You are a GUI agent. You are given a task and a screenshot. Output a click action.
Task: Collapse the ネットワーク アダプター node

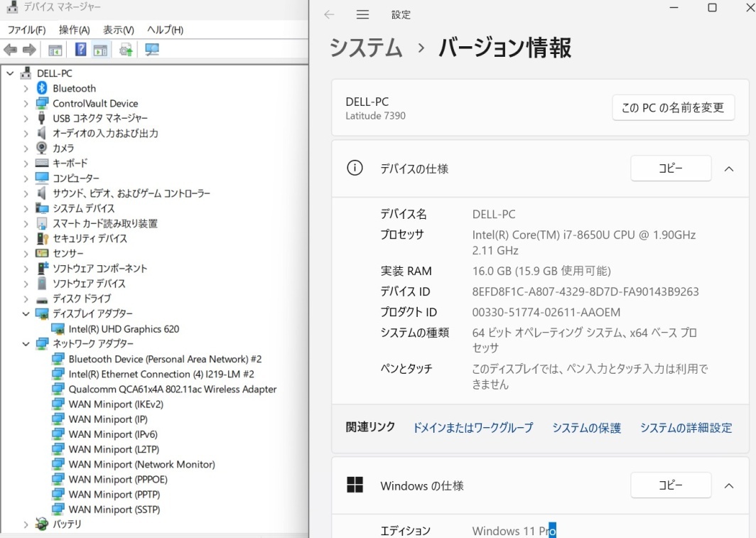coord(26,344)
